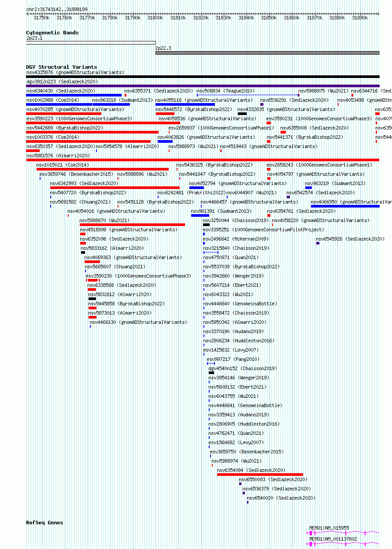Click the blue bar of nsv6340430
The height and width of the screenshot is (549, 392).
[74, 95]
